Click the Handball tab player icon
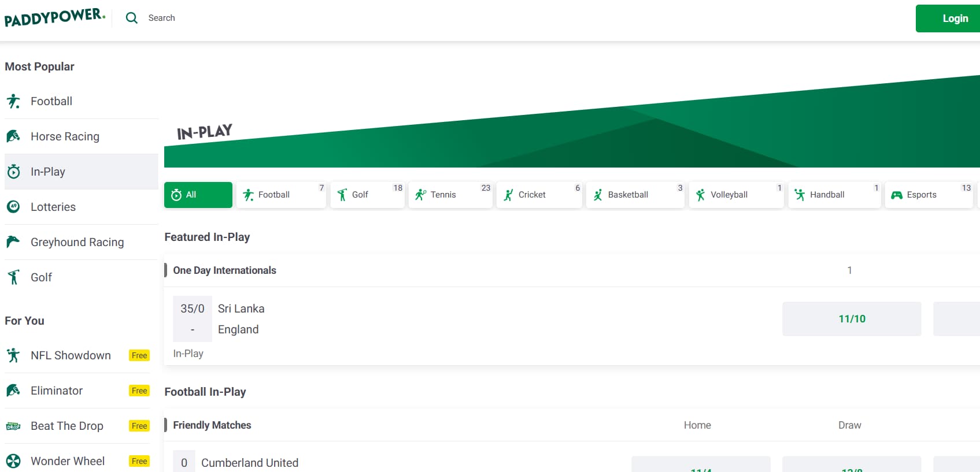Viewport: 980px width, 472px height. pos(800,195)
